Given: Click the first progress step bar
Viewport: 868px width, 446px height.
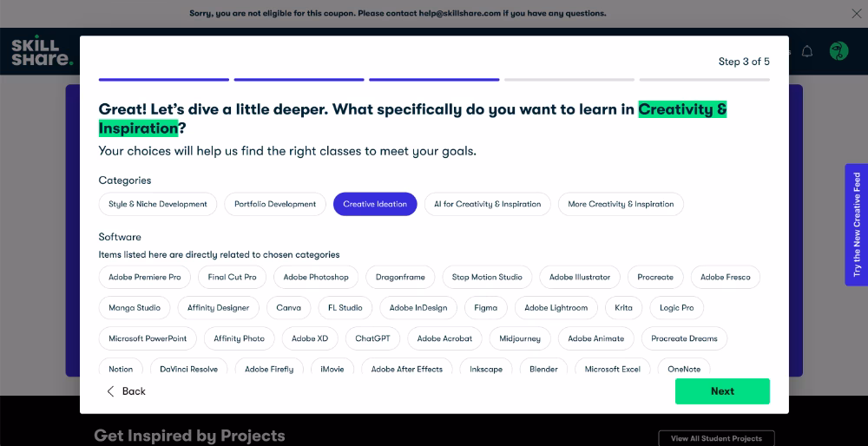Looking at the screenshot, I should tap(164, 80).
